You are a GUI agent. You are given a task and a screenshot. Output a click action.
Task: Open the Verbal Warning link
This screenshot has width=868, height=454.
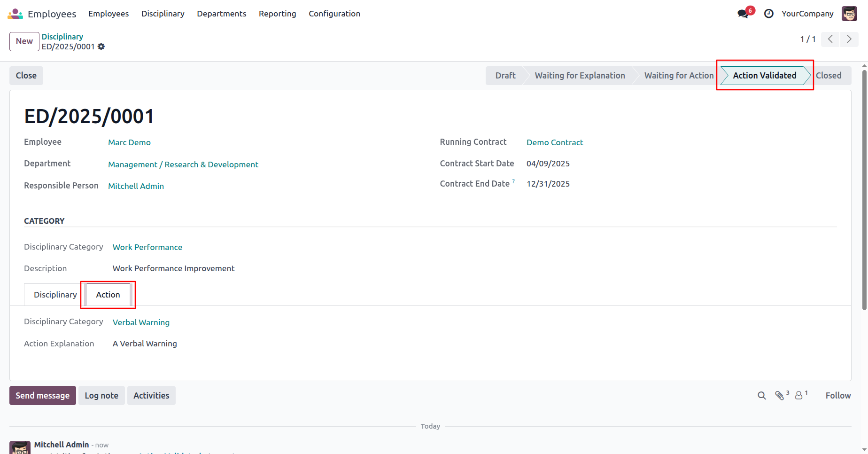(x=141, y=322)
